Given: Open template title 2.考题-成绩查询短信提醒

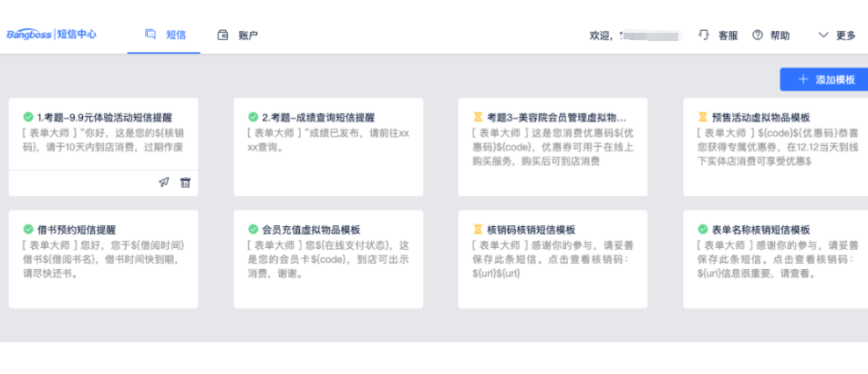Looking at the screenshot, I should [x=318, y=118].
